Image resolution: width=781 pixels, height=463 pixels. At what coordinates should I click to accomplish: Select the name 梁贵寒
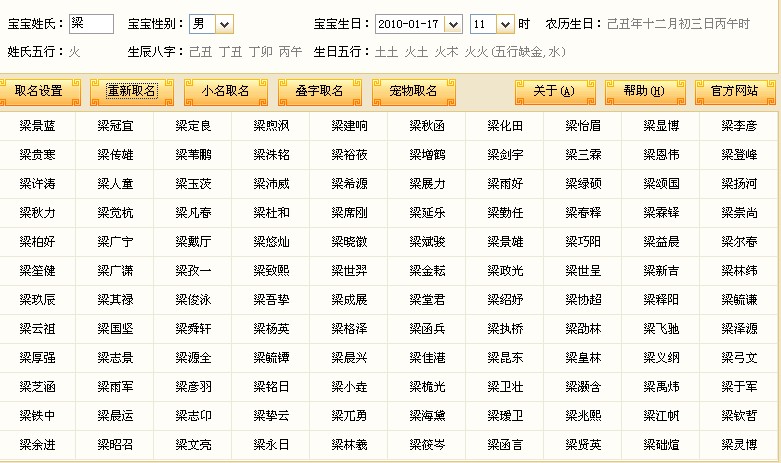[x=37, y=155]
